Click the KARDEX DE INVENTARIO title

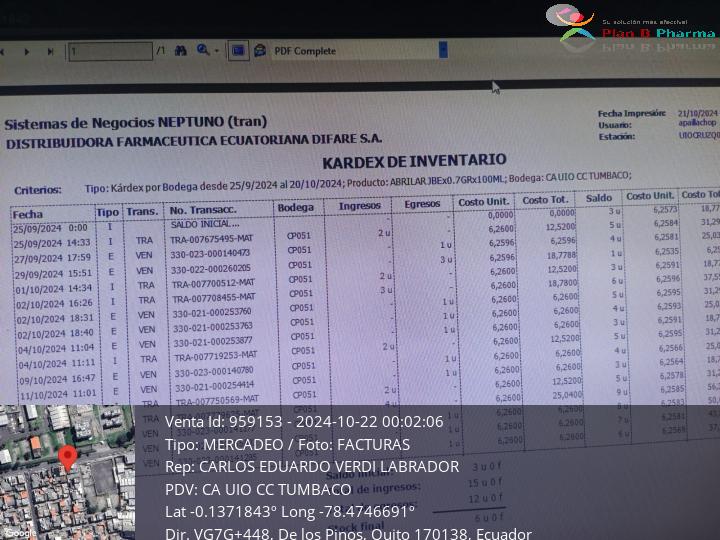click(x=414, y=161)
